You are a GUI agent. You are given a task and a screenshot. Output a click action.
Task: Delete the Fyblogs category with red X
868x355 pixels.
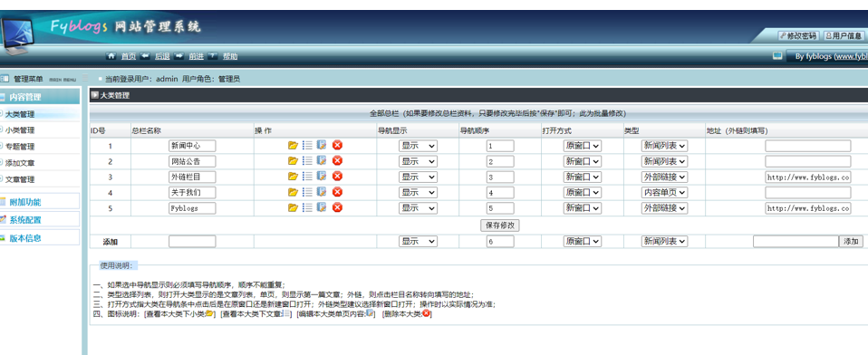337,208
